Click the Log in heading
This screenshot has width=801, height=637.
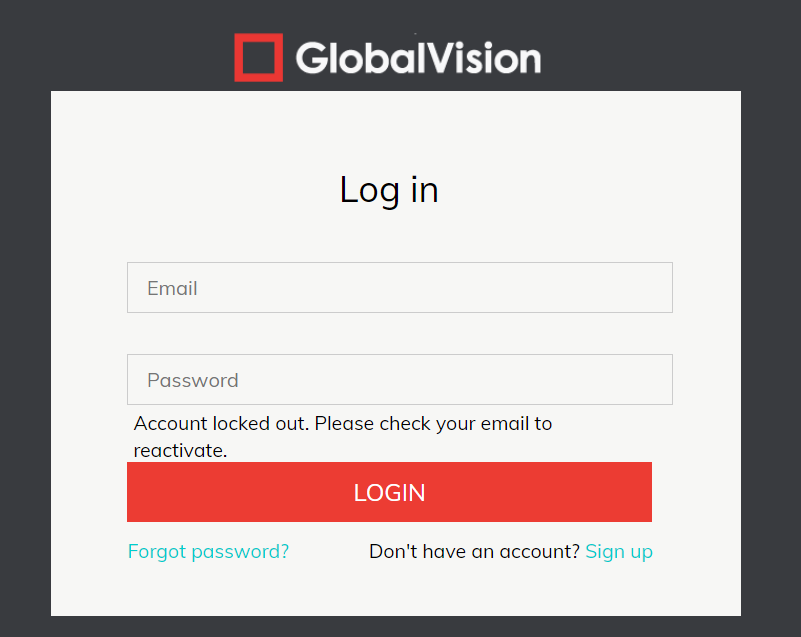click(389, 189)
